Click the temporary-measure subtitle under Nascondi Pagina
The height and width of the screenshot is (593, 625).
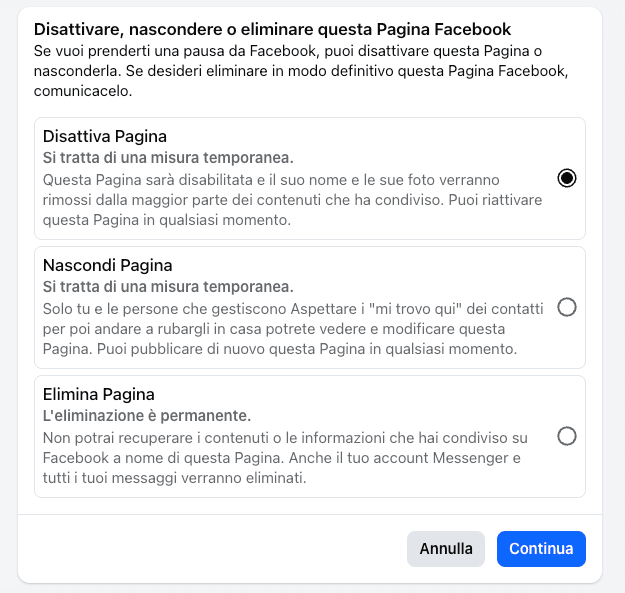[x=168, y=287]
